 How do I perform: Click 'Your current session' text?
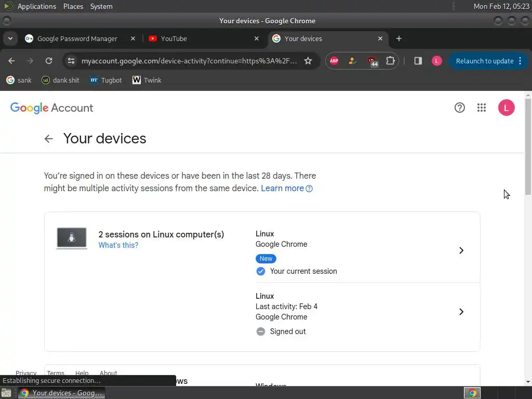[303, 271]
